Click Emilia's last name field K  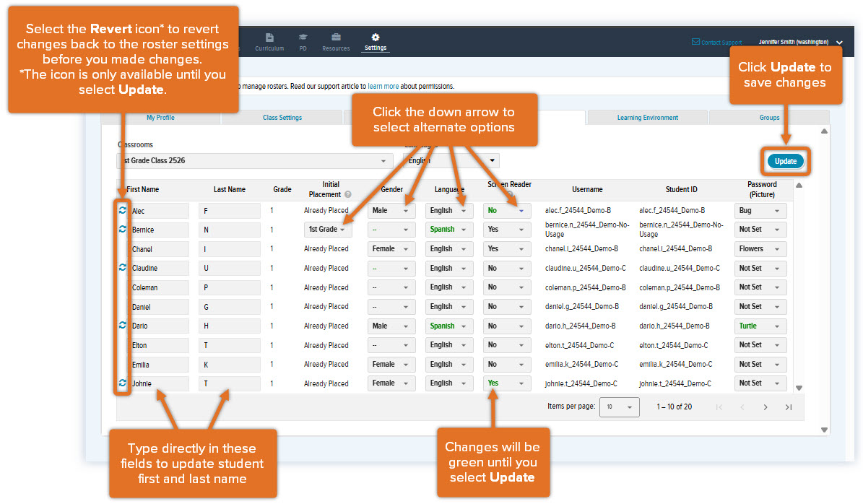pos(229,364)
